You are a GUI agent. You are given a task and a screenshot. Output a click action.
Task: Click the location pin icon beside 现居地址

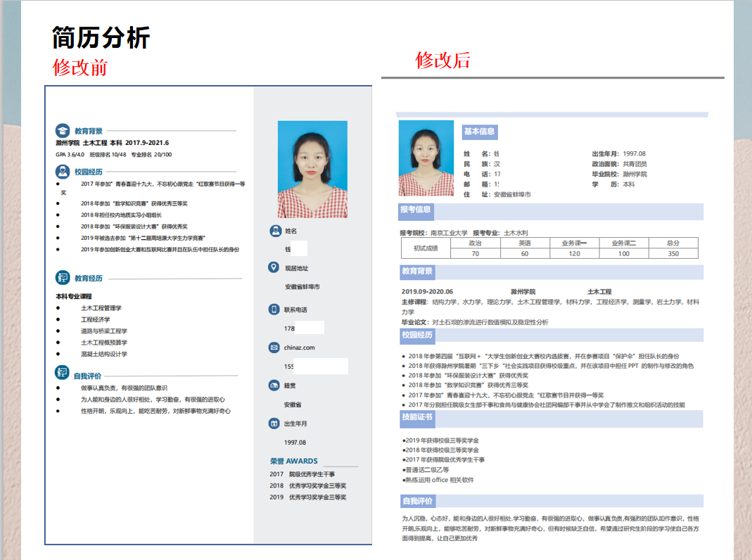[x=274, y=267]
